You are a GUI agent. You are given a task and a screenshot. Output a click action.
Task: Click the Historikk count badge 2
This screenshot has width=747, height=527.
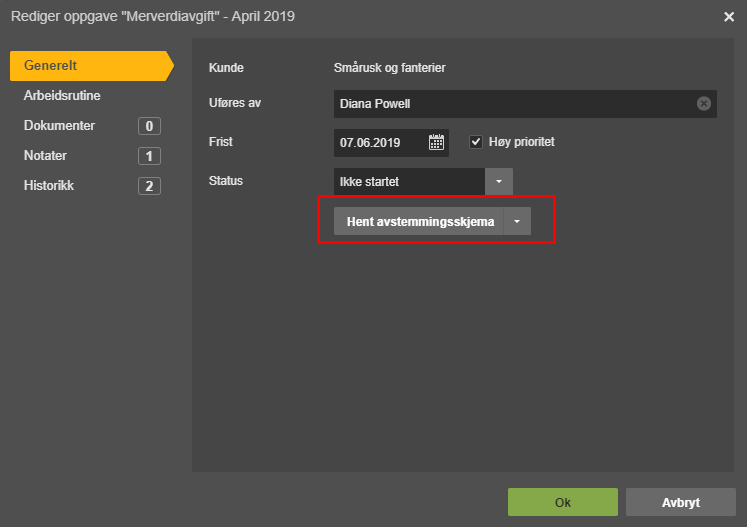tap(149, 186)
